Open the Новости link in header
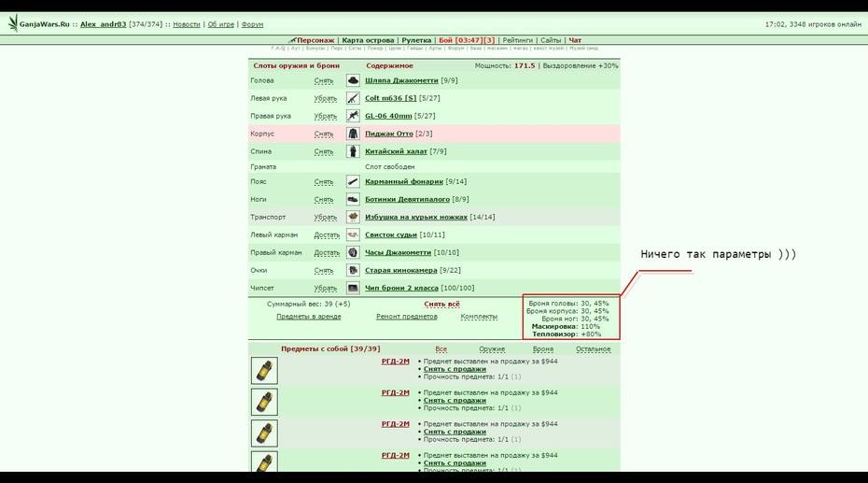The image size is (868, 483). [x=187, y=24]
